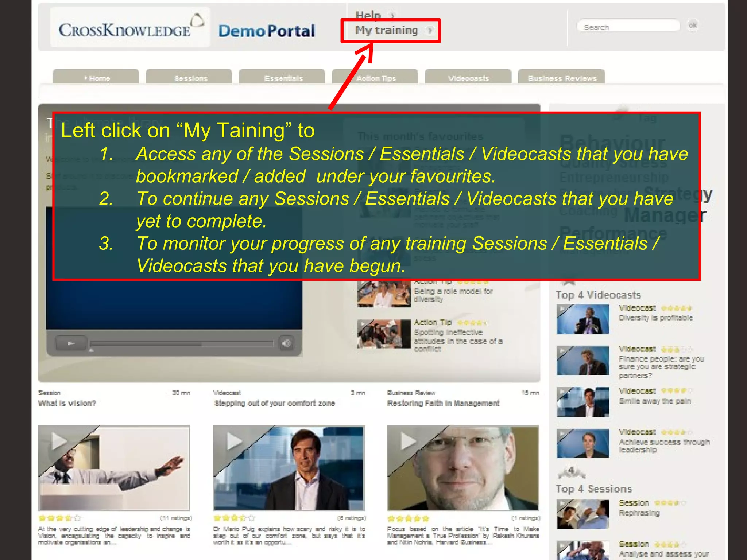Click the Top 4 Sessions award icon

pyautogui.click(x=572, y=472)
